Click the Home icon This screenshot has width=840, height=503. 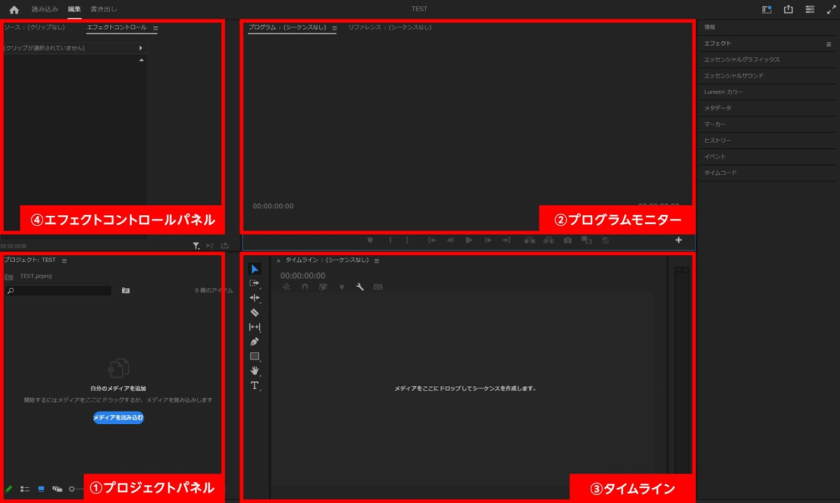click(x=14, y=9)
